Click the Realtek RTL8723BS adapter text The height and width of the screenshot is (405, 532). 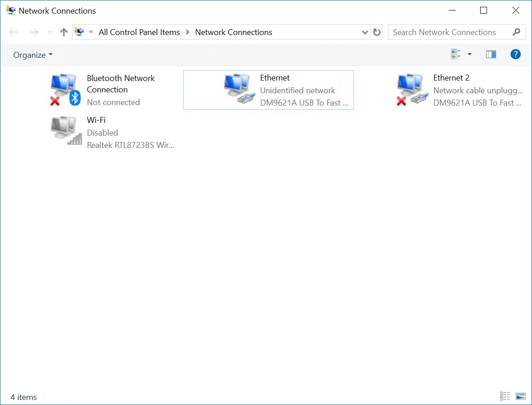coord(130,145)
